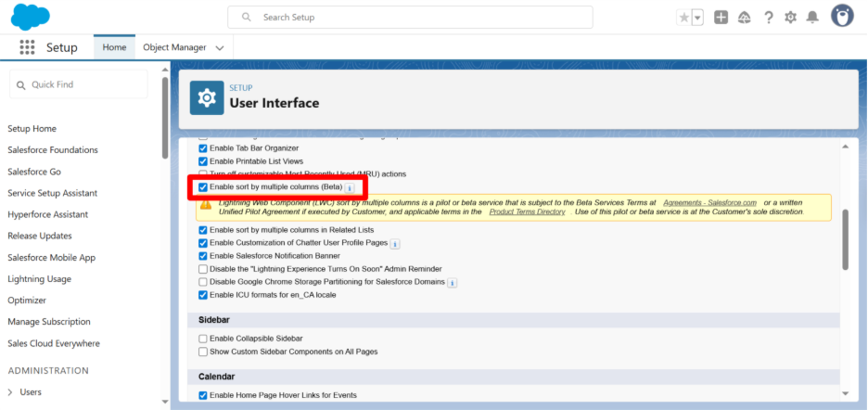Open the Product Terms Directory link
This screenshot has height=410, width=868.
click(x=527, y=212)
